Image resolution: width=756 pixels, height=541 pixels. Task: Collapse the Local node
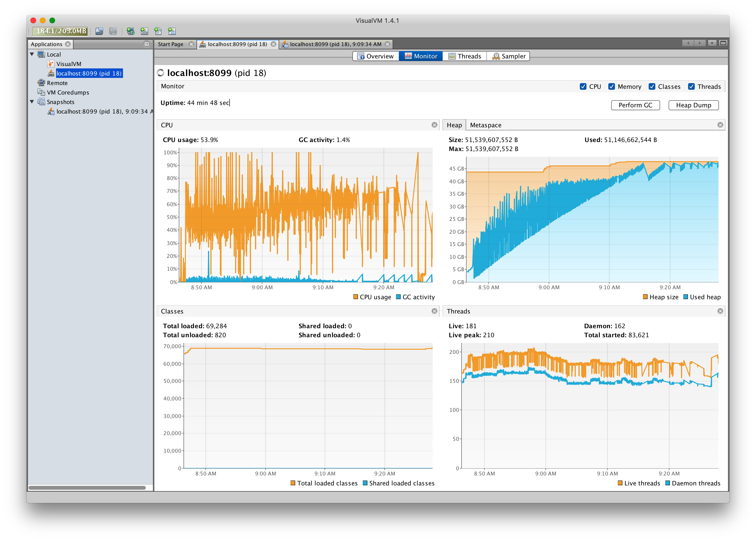tap(32, 54)
